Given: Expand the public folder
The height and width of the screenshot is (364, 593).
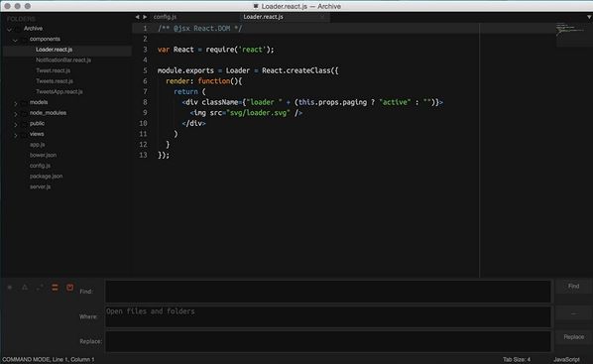Looking at the screenshot, I should click(16, 124).
